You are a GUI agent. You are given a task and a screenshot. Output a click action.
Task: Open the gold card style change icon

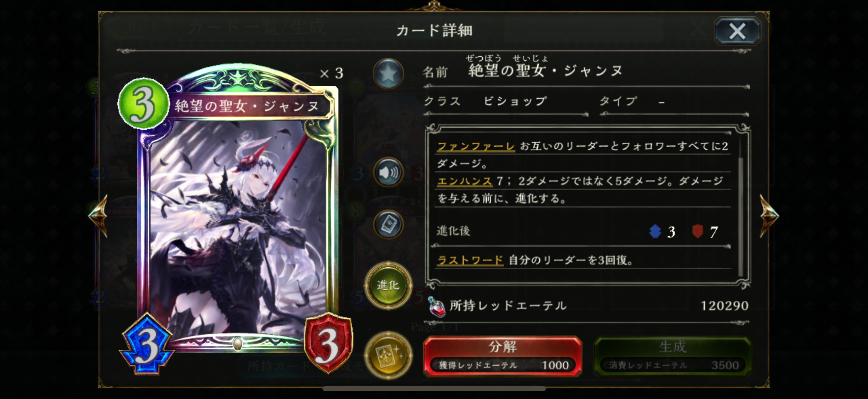click(388, 355)
